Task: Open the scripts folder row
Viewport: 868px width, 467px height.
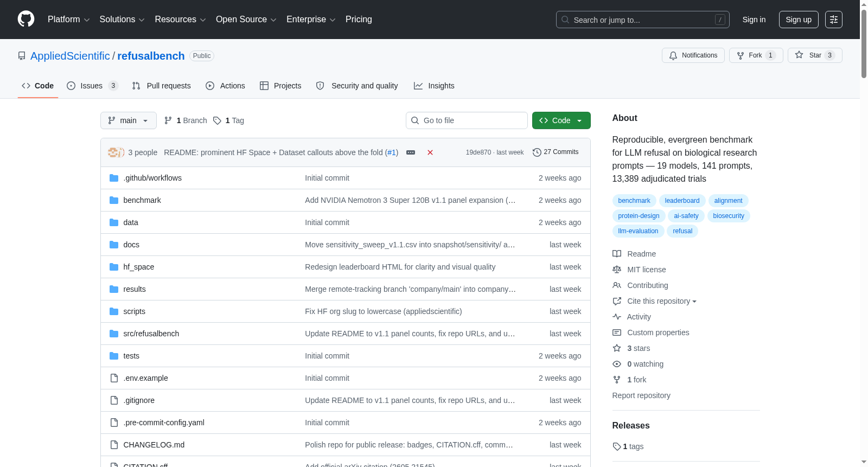Action: coord(346,311)
